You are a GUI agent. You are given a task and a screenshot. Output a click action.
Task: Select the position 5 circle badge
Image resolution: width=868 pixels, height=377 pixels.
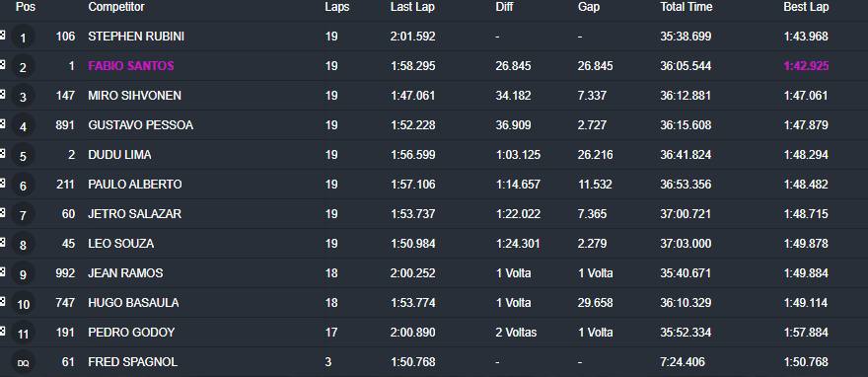(x=23, y=156)
